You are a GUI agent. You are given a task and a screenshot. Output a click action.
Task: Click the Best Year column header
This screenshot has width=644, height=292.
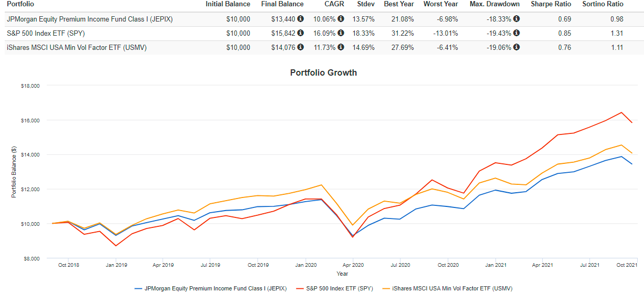pos(398,4)
